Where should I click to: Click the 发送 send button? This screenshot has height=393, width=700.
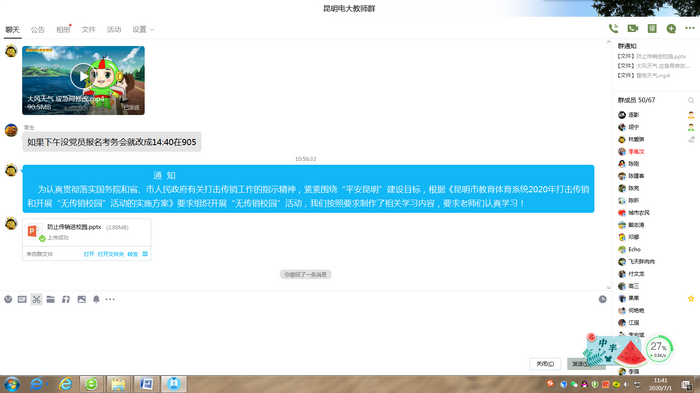click(580, 364)
